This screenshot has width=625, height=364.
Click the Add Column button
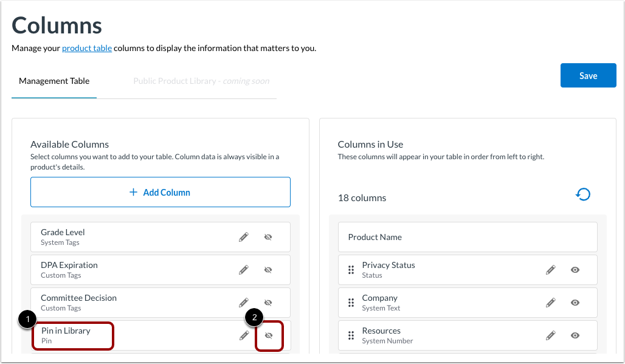coord(160,192)
